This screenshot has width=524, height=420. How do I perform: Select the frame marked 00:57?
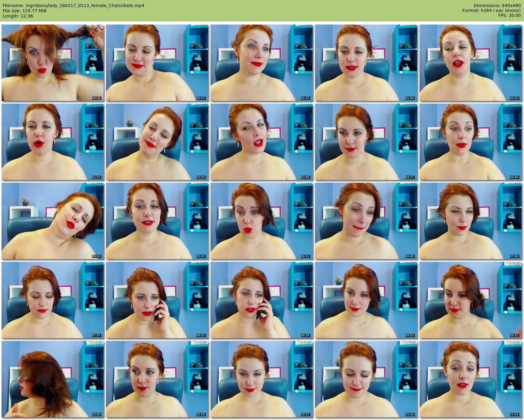(157, 63)
